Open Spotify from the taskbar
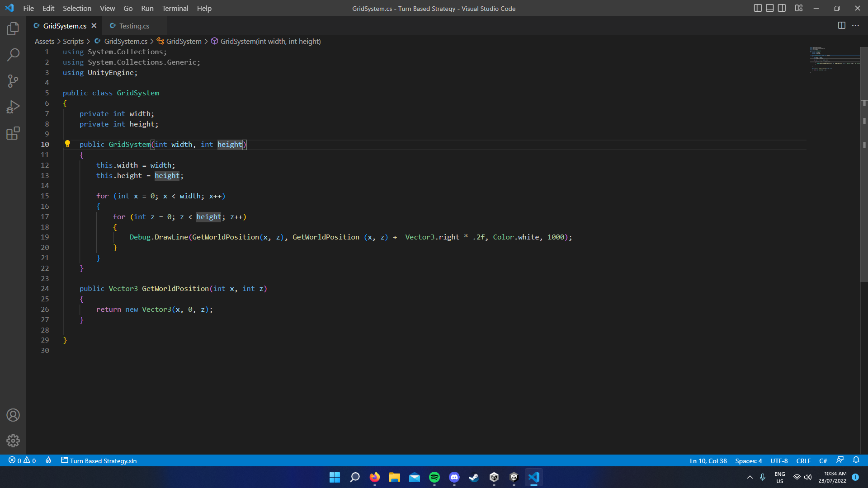Image resolution: width=868 pixels, height=488 pixels. [x=434, y=477]
